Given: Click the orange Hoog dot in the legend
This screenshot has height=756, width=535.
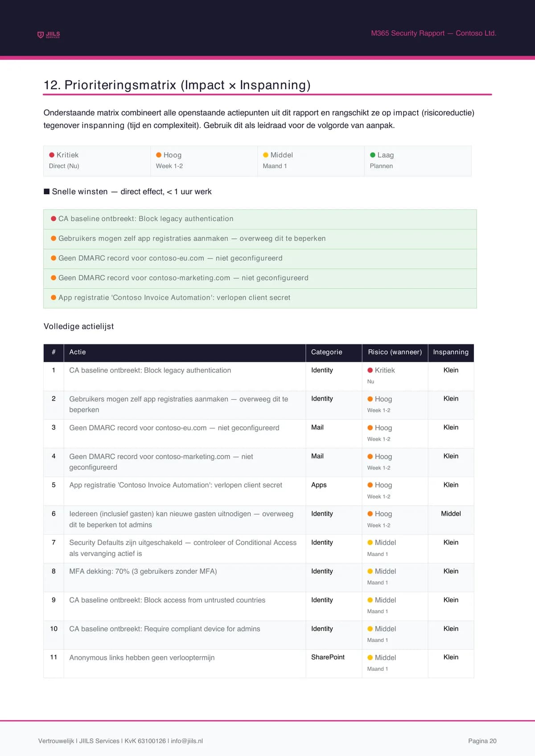Looking at the screenshot, I should point(159,155).
